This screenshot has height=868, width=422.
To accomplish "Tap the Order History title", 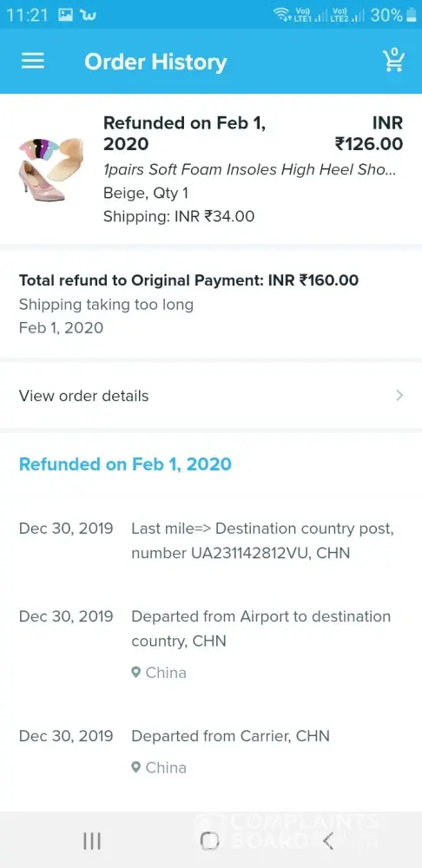I will (x=155, y=62).
